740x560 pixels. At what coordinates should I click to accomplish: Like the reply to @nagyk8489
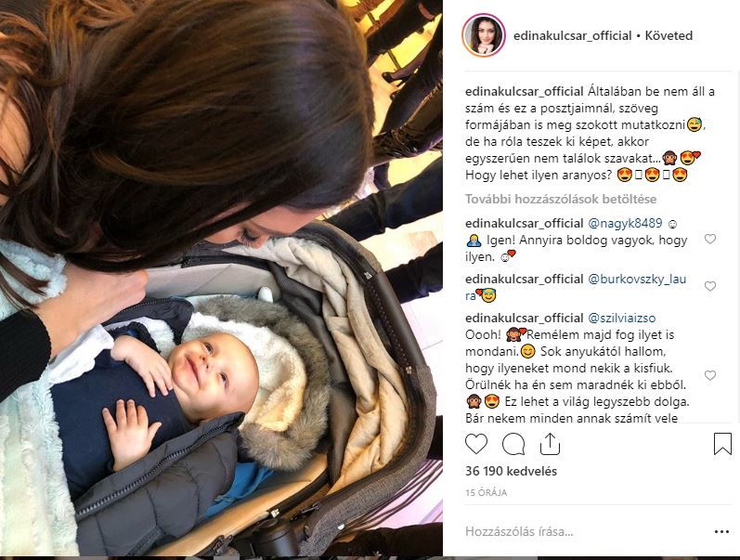pyautogui.click(x=709, y=239)
